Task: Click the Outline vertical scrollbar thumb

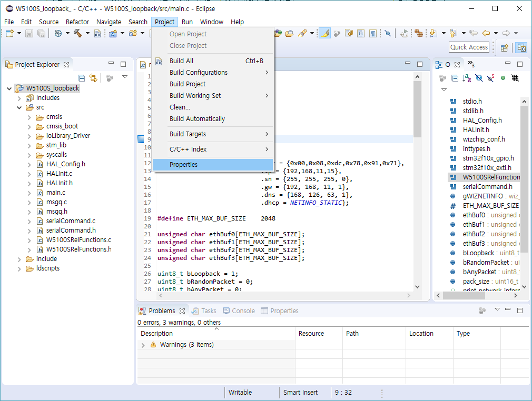Action: pyautogui.click(x=524, y=179)
